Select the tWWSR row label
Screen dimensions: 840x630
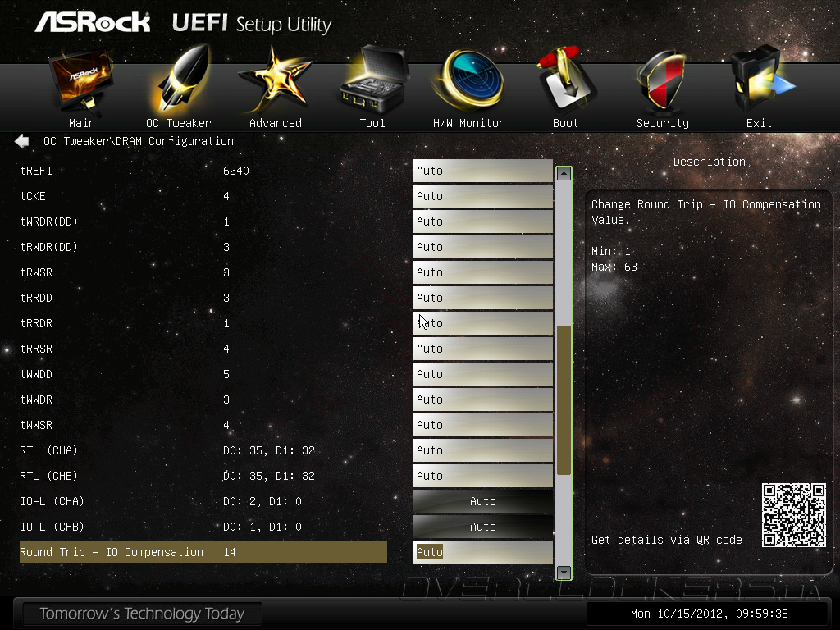[x=36, y=426]
